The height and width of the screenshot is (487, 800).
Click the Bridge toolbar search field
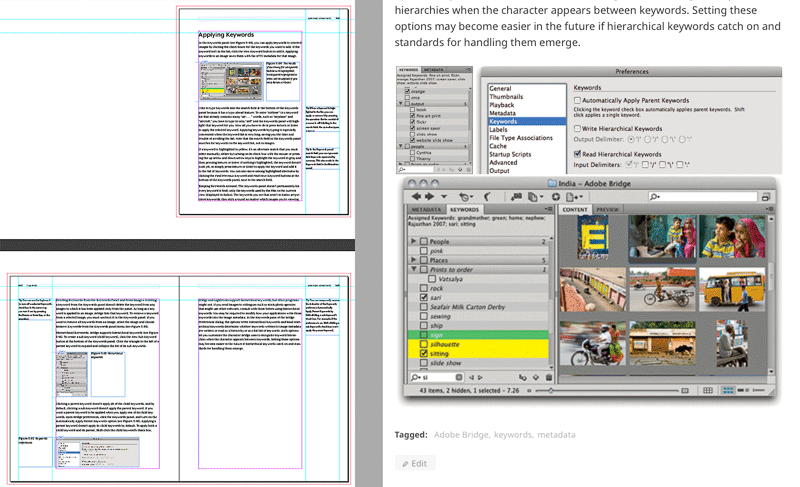pos(703,196)
